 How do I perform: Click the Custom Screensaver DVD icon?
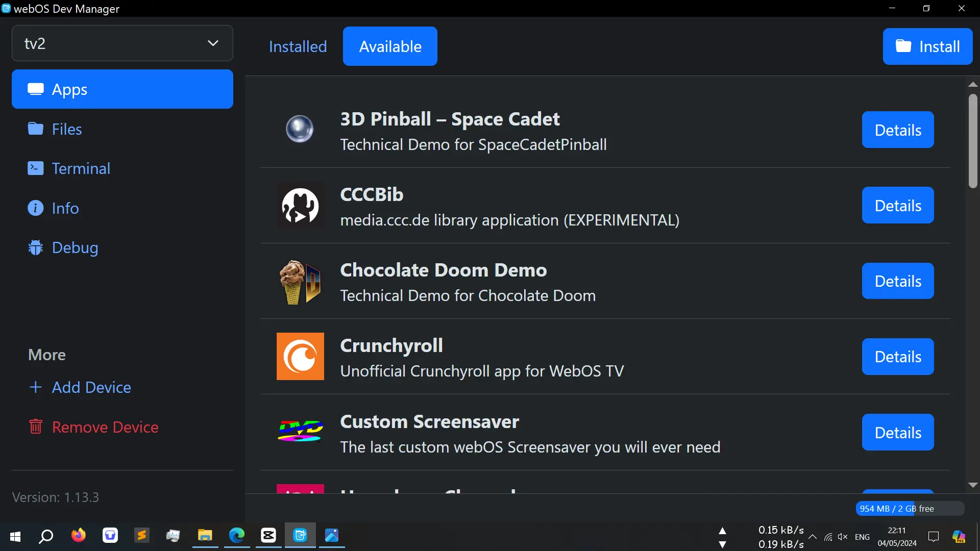300,432
